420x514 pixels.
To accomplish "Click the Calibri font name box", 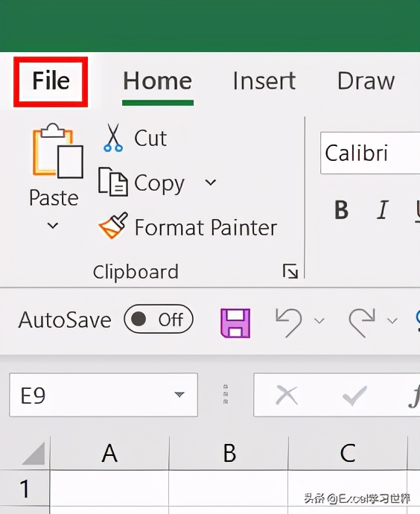I will [x=370, y=153].
